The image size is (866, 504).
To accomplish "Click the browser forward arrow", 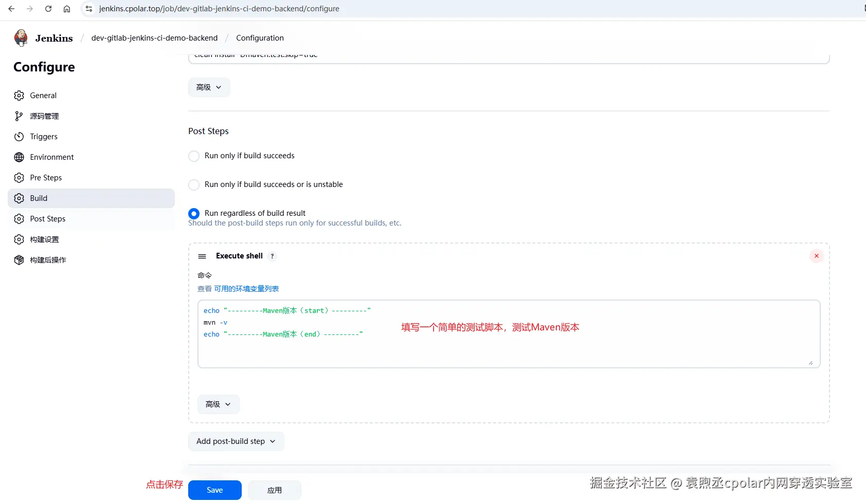I will tap(30, 9).
